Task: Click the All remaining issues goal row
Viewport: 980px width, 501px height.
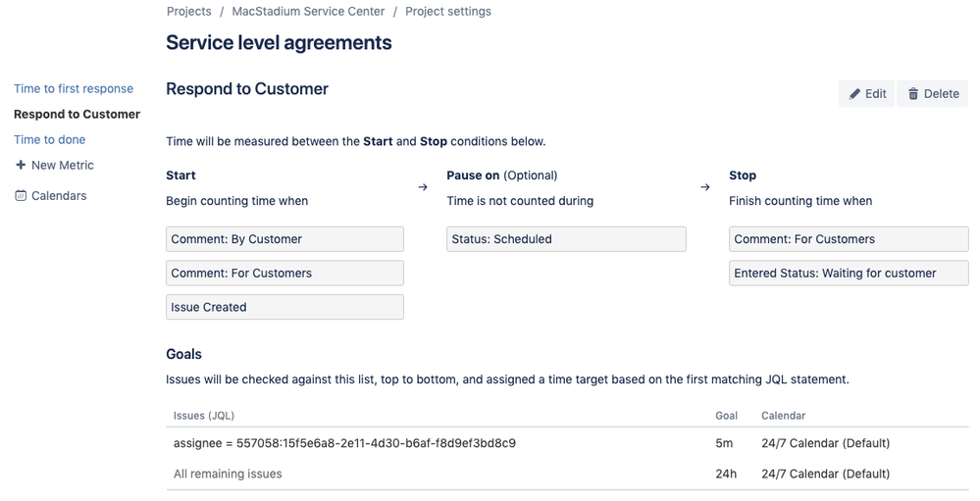Action: pyautogui.click(x=228, y=474)
